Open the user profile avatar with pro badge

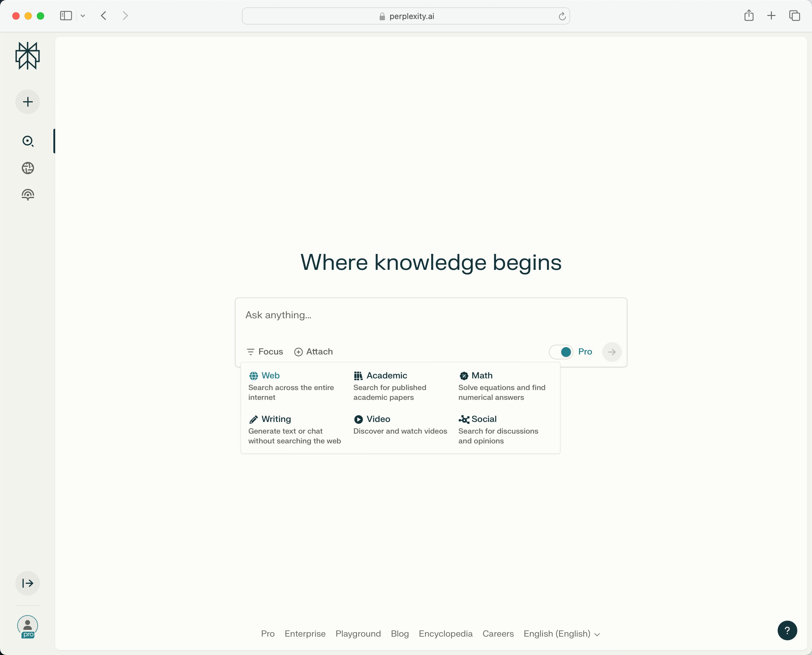point(28,627)
